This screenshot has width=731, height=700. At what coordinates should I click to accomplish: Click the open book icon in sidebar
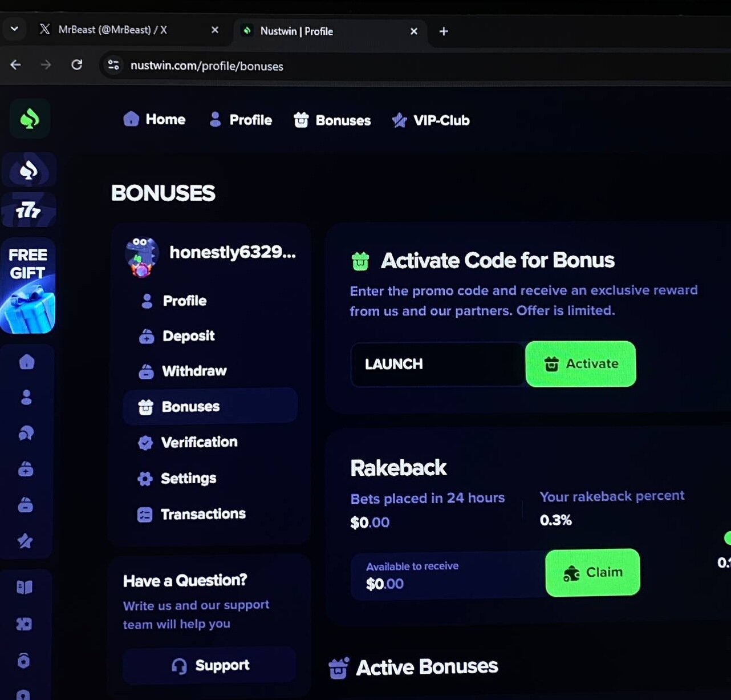25,587
